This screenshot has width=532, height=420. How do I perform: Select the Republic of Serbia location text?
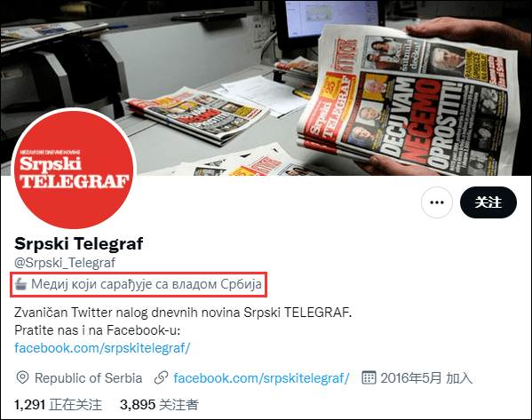tap(88, 378)
